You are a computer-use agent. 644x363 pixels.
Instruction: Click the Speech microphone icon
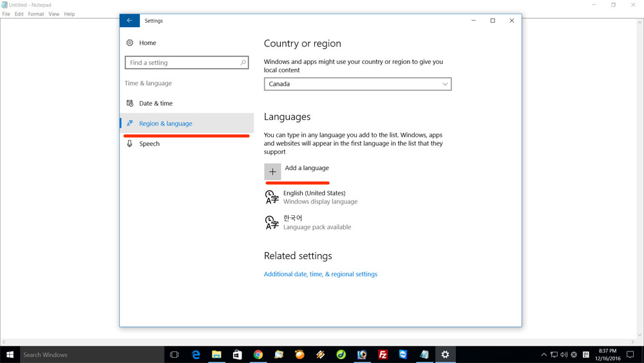point(130,144)
